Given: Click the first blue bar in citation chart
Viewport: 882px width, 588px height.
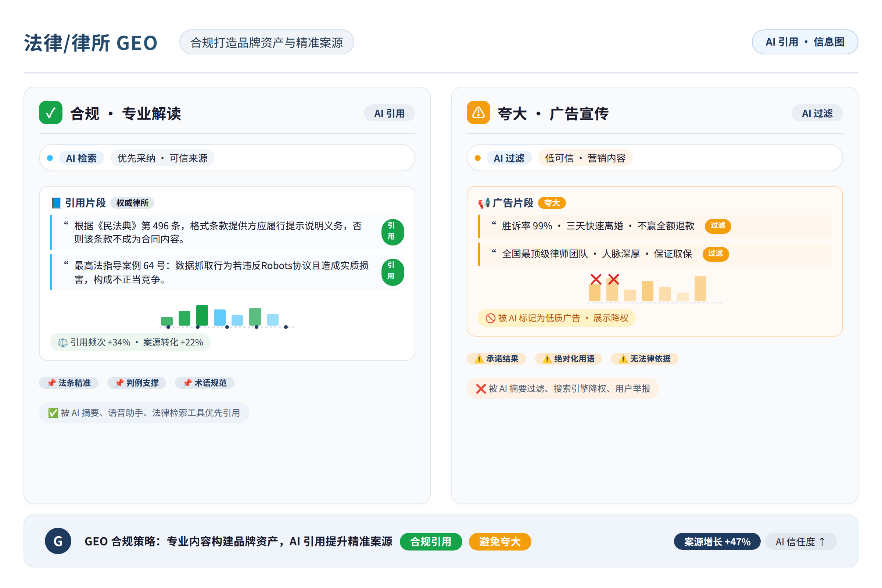Looking at the screenshot, I should point(219,317).
